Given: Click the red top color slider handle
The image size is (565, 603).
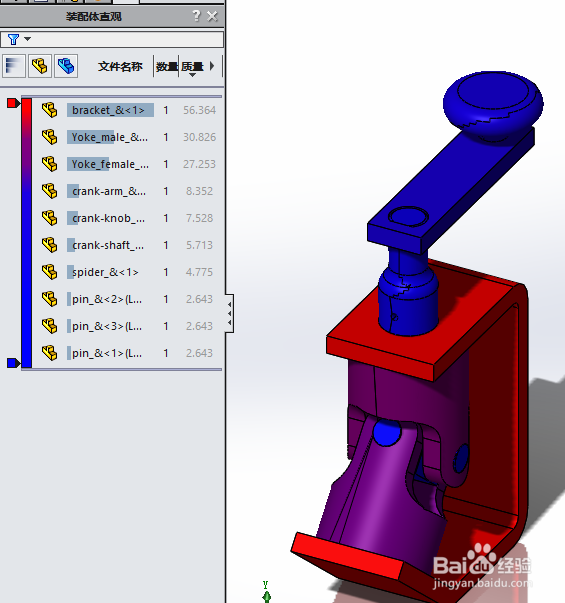Looking at the screenshot, I should (13, 103).
